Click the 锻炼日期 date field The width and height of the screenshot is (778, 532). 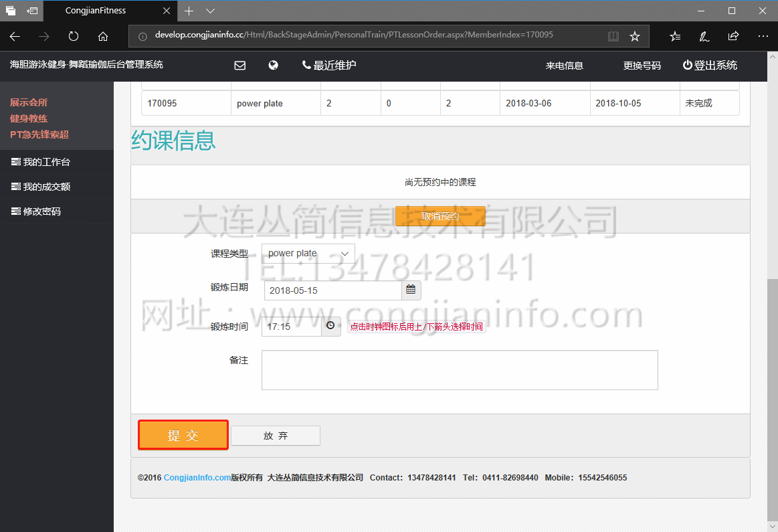[332, 290]
